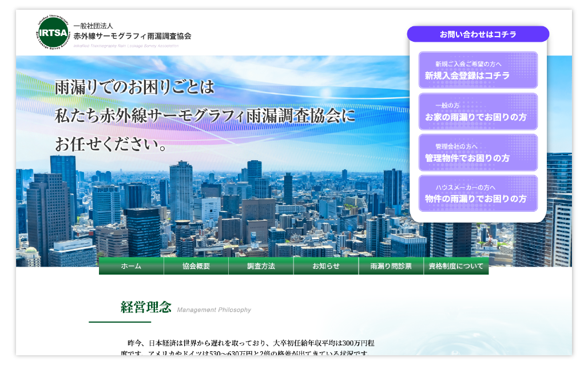Click the paragraph starting 昨今、日本経済は

click(x=248, y=348)
